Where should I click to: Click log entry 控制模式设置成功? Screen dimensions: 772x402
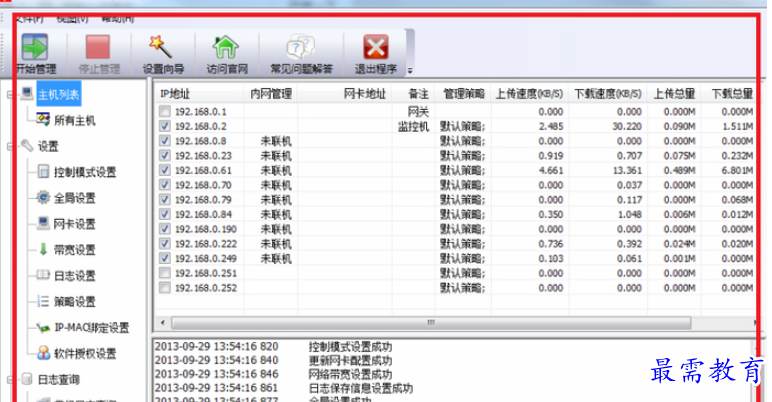[350, 346]
